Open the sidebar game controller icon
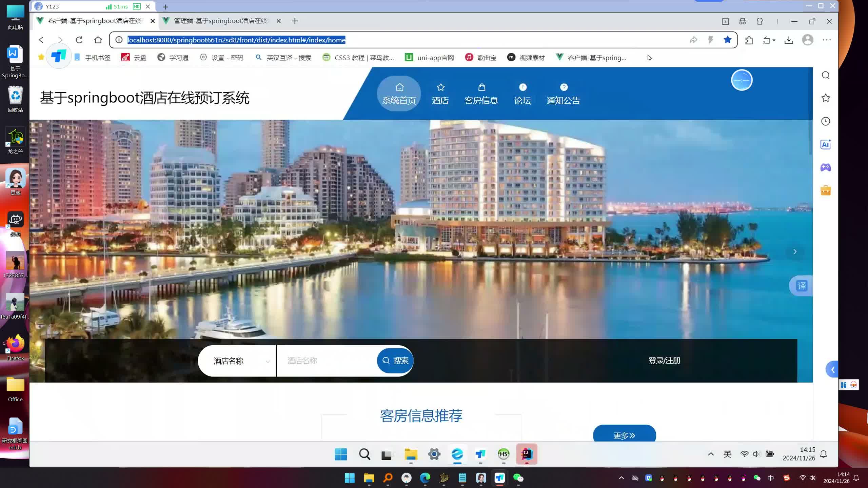Viewport: 868px width, 488px height. point(825,167)
